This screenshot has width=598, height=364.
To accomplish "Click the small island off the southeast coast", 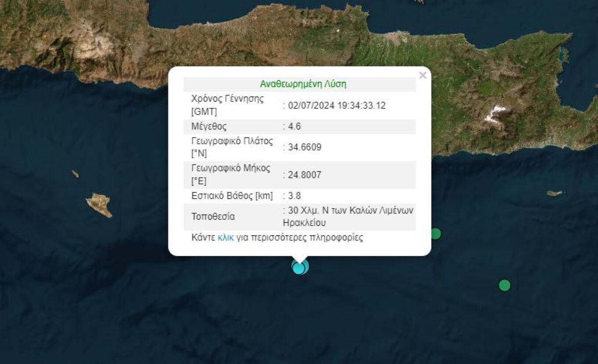I will tap(554, 193).
